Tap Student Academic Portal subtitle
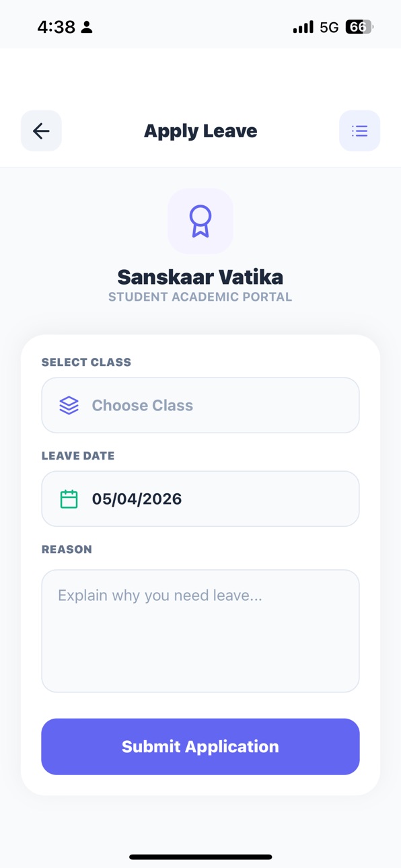Screen dimensions: 401x868 [x=200, y=297]
